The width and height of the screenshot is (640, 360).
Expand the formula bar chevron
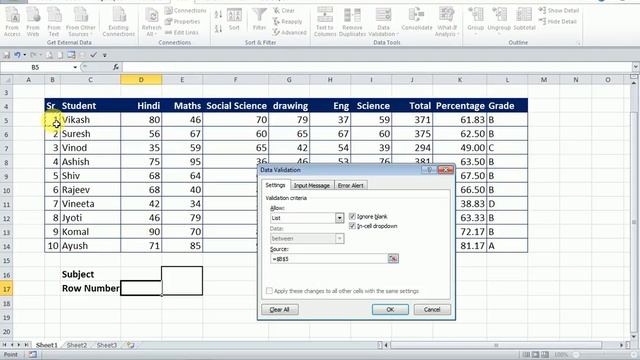(635, 67)
